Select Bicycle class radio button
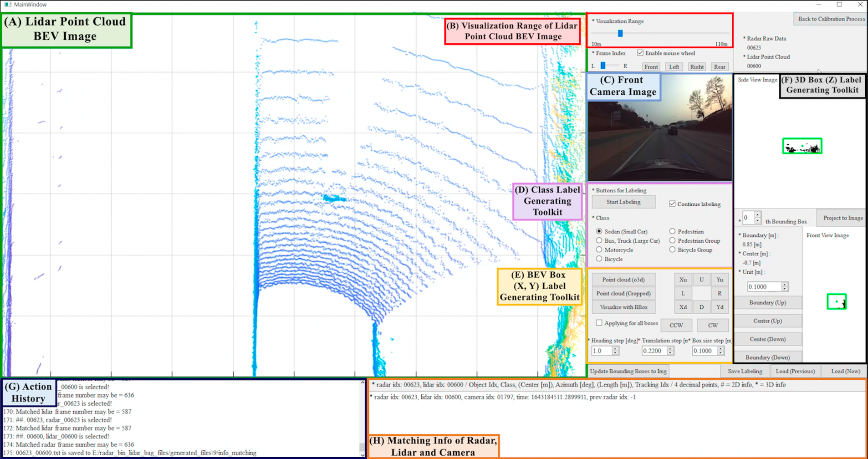Viewport: 868px width, 459px height. tap(599, 259)
